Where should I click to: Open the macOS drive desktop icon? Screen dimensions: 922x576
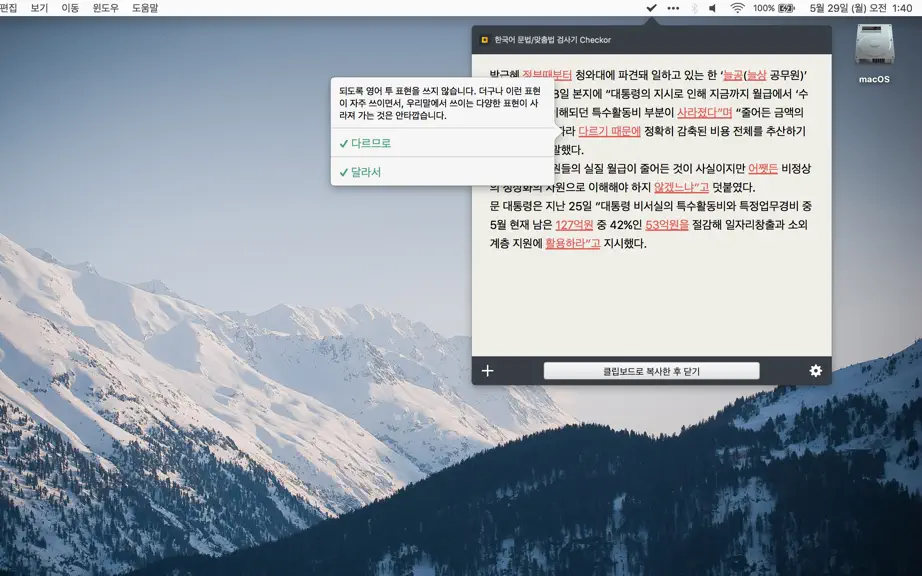coord(874,53)
